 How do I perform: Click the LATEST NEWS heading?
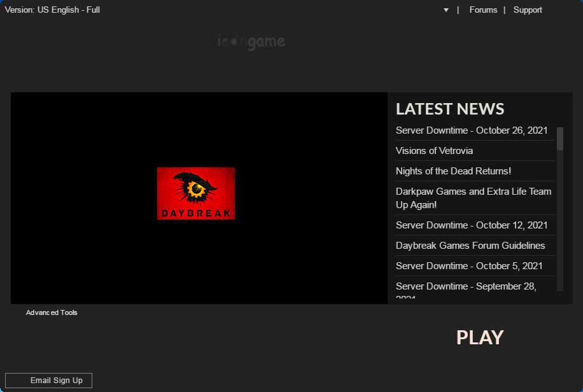(450, 109)
